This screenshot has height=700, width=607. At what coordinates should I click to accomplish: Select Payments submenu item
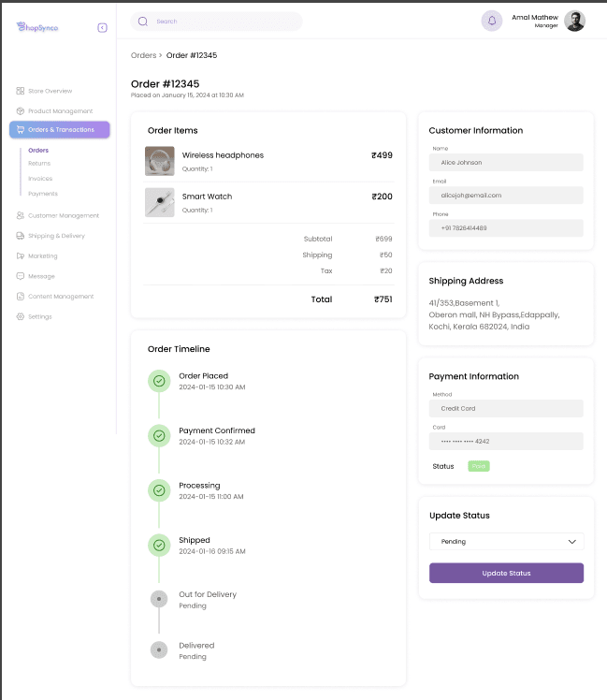[43, 194]
